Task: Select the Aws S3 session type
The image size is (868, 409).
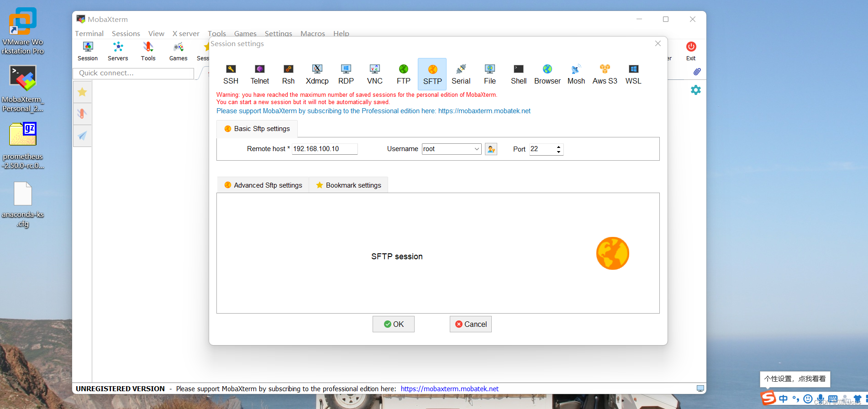Action: (x=605, y=74)
